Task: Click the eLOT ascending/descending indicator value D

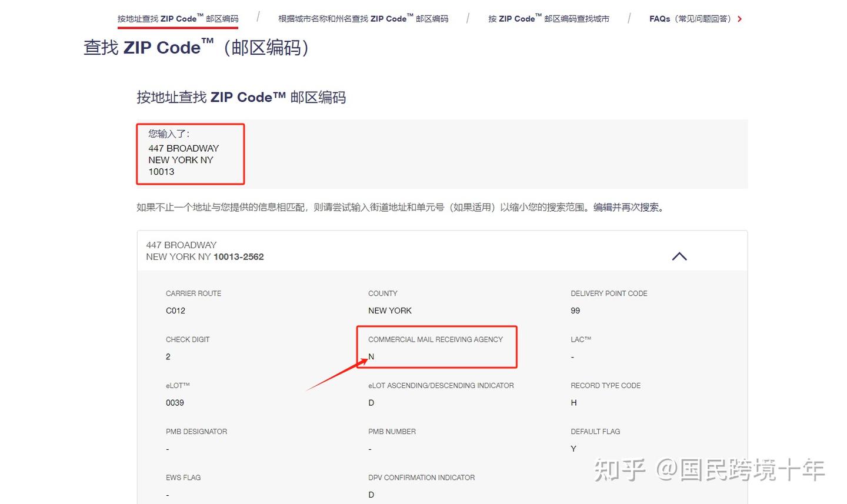Action: (x=371, y=403)
